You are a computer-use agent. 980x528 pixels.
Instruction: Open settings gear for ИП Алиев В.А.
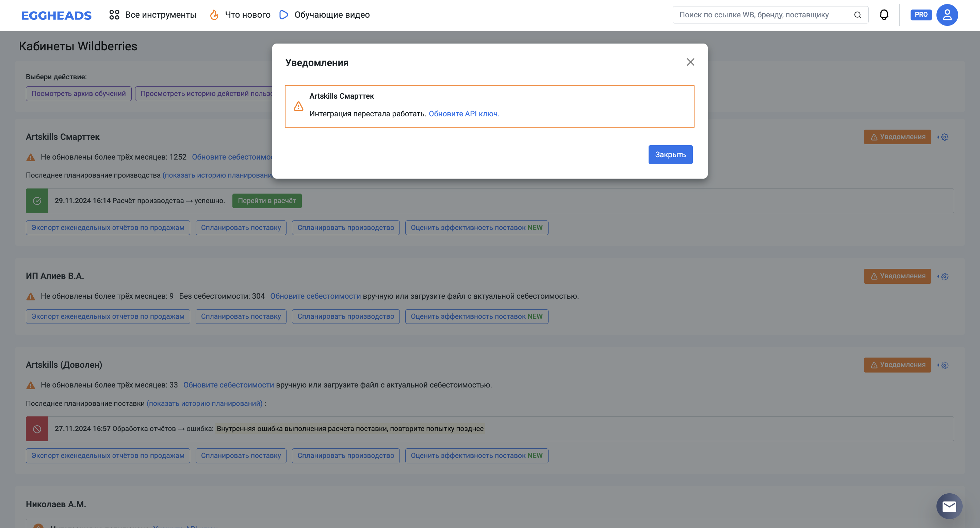(944, 277)
